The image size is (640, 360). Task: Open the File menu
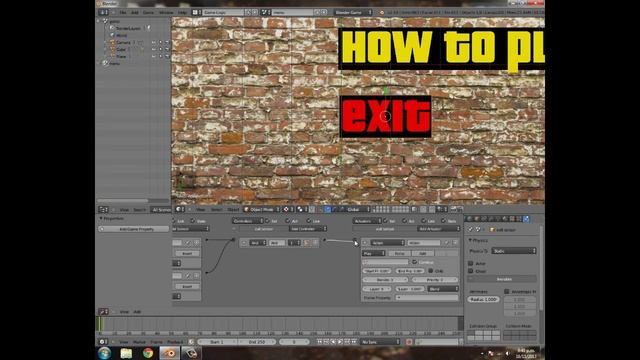[x=123, y=12]
